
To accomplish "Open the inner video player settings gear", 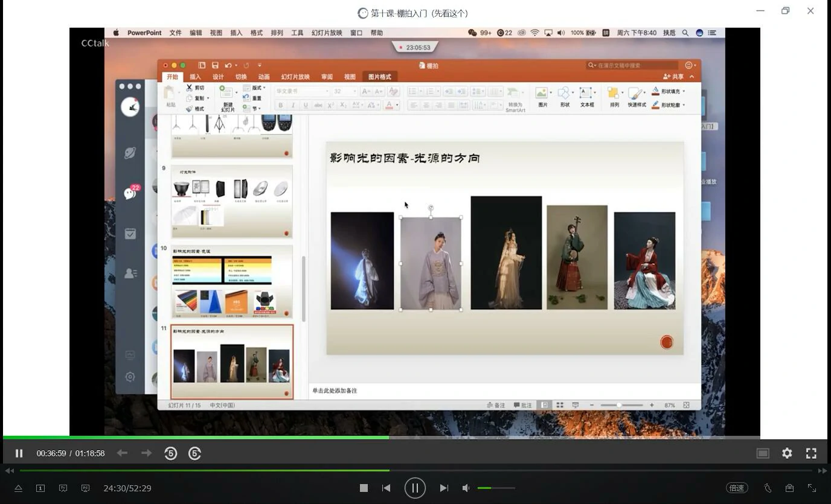I will click(787, 453).
